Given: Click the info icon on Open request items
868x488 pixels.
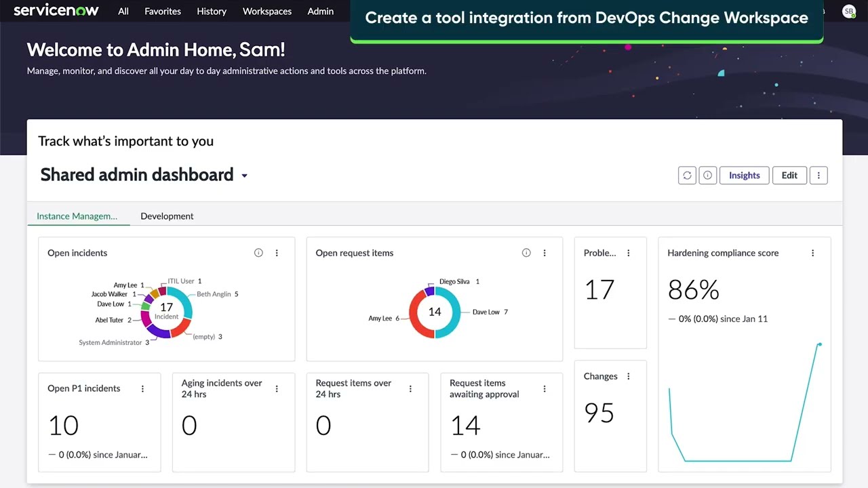Looking at the screenshot, I should (526, 252).
